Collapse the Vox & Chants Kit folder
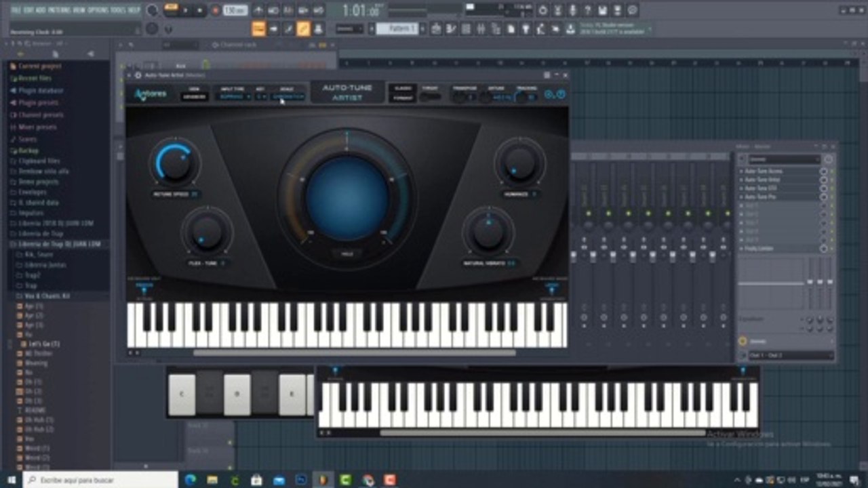Screen dimensions: 868x488 [47, 296]
